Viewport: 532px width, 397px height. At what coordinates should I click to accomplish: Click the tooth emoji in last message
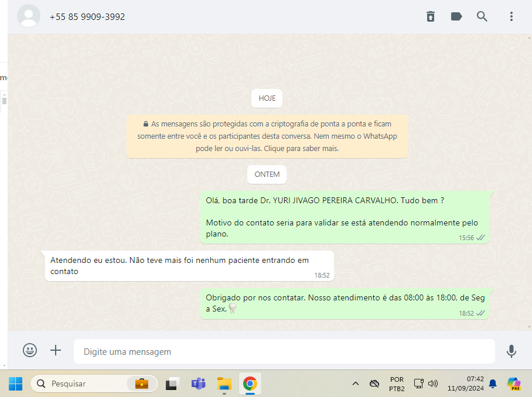pos(233,309)
